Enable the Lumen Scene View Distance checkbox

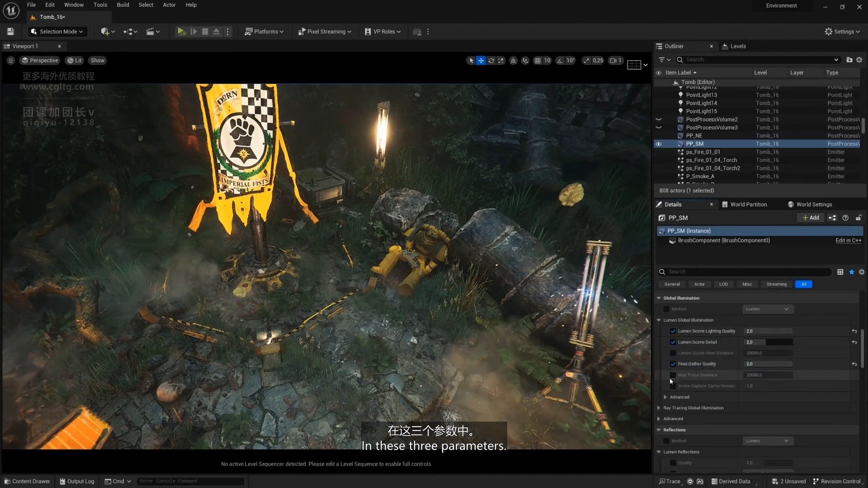click(673, 353)
